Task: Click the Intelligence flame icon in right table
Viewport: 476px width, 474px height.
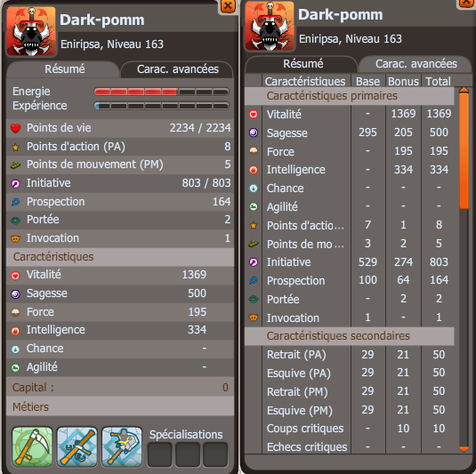Action: coord(254,170)
